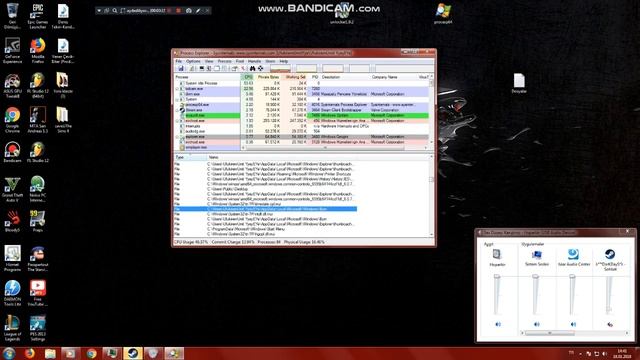Select the procexp64 desktop icon
640x360 pixels.
443,13
